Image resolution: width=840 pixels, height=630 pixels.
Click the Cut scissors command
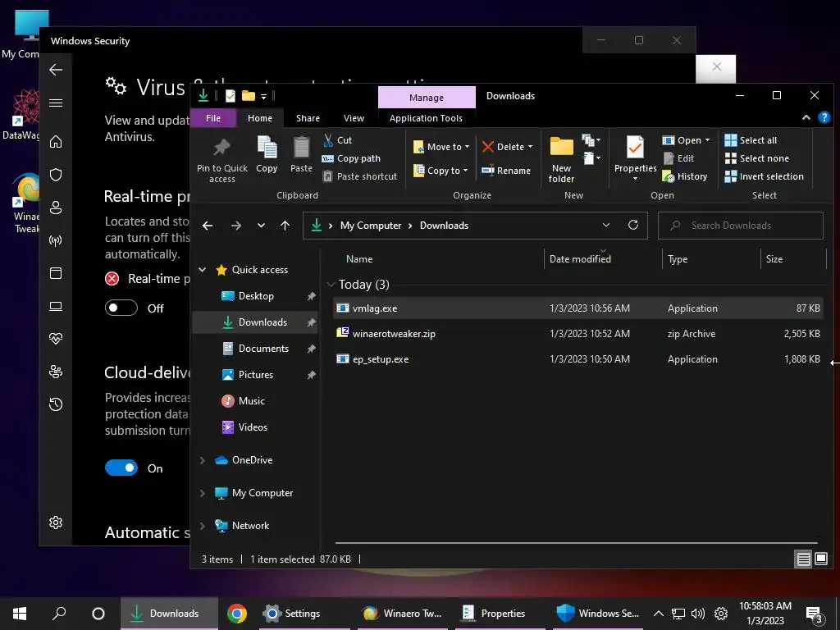pyautogui.click(x=337, y=140)
